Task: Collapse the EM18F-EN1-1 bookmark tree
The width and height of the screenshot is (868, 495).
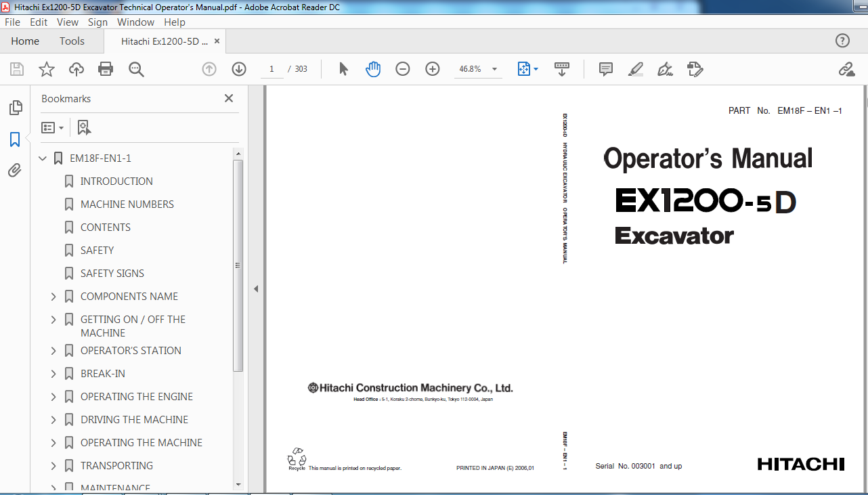Action: click(43, 158)
